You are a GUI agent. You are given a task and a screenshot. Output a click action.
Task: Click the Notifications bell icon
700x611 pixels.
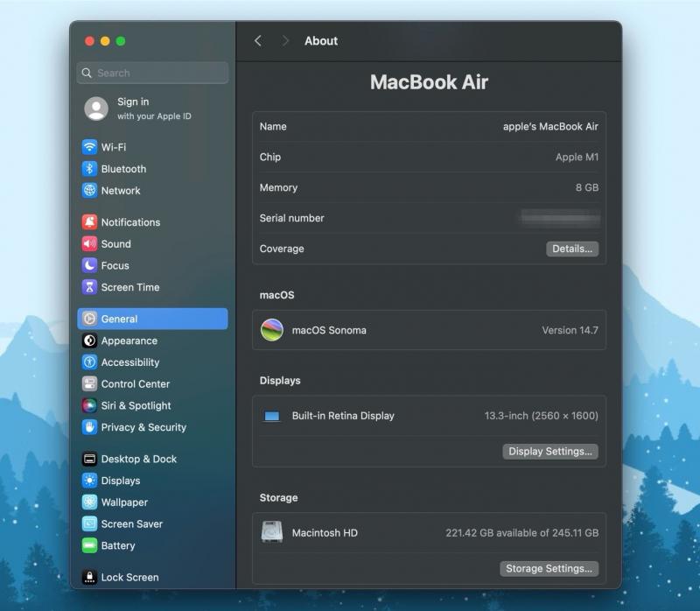[90, 222]
